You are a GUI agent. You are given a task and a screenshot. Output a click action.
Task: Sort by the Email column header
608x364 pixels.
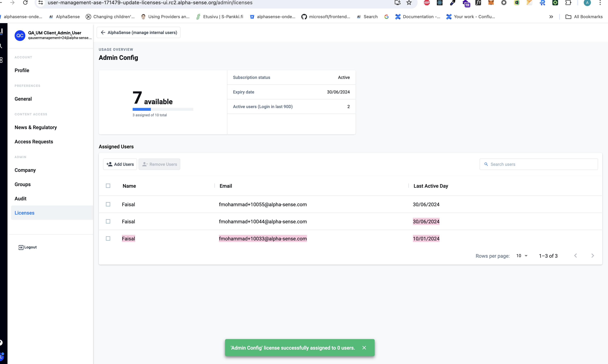point(226,186)
